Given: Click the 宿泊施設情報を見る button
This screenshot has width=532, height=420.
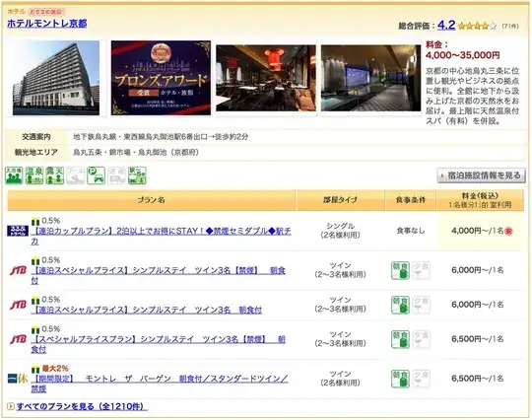Looking at the screenshot, I should [x=481, y=175].
